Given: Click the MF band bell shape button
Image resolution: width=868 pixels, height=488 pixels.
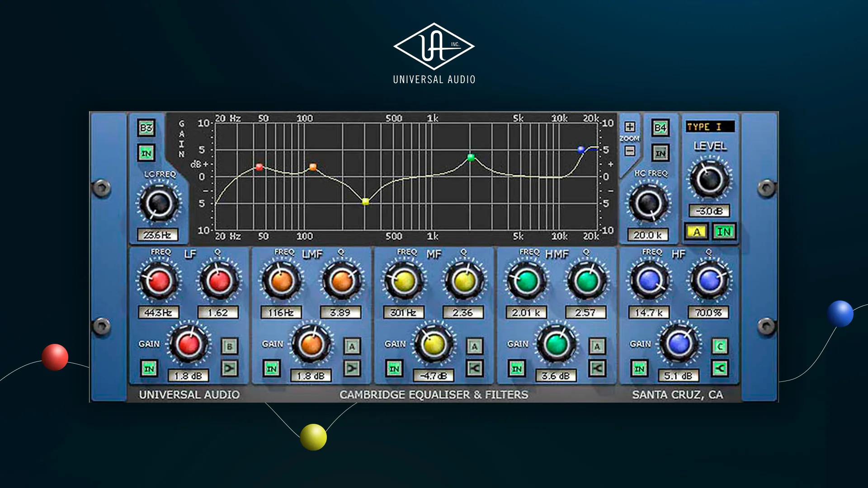Looking at the screenshot, I should [474, 368].
